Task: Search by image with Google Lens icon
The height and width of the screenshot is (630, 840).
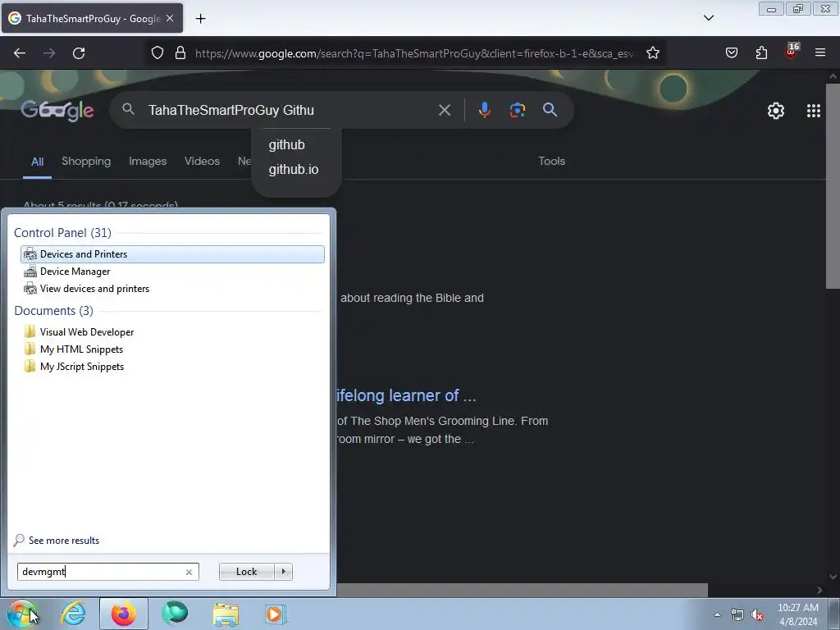Action: pyautogui.click(x=517, y=110)
